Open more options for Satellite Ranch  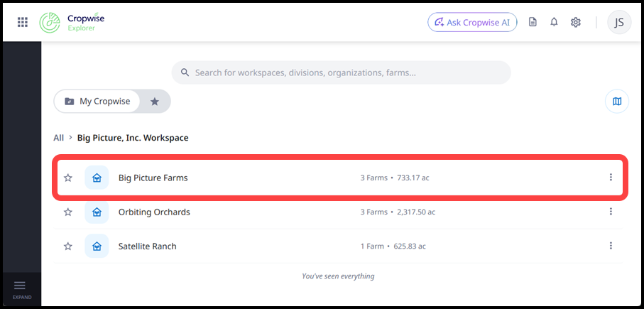click(611, 245)
